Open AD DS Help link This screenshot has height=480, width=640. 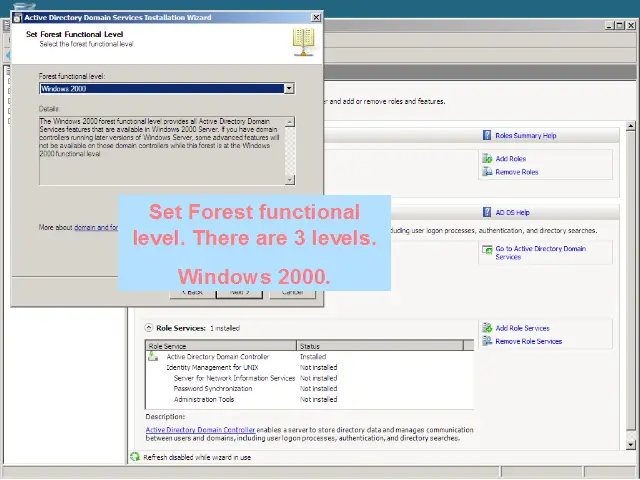[512, 213]
